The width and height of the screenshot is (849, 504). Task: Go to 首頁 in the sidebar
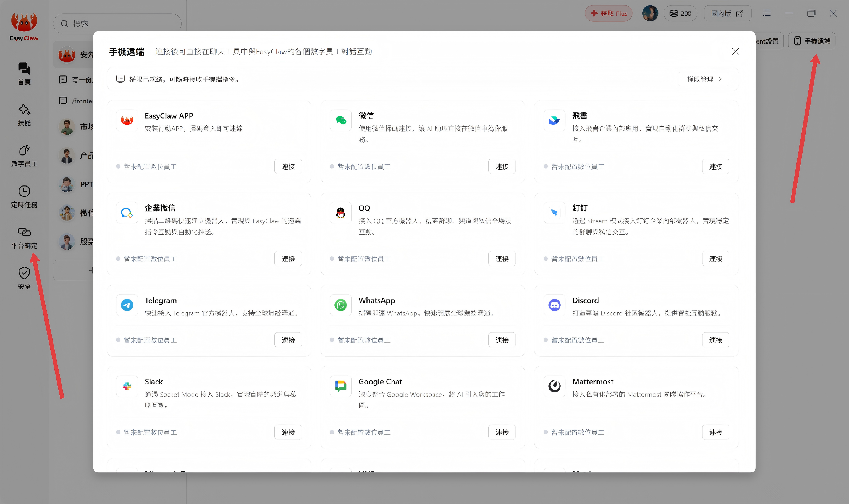coord(24,73)
